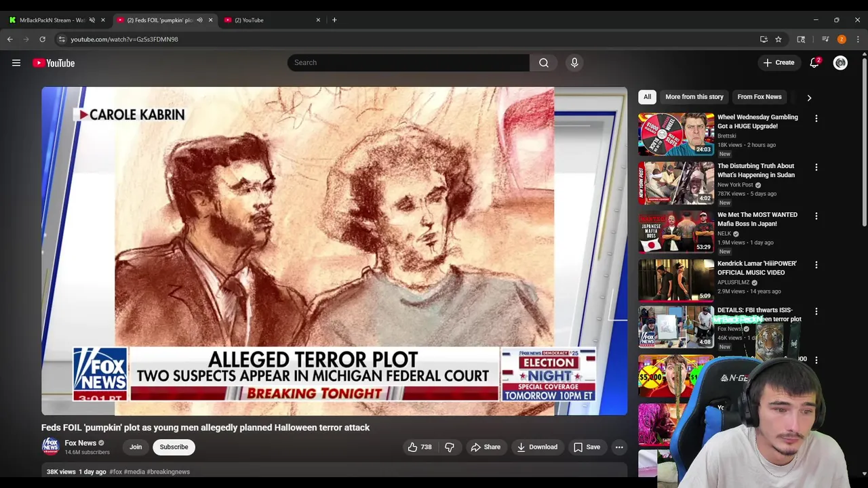Open options for Mafia Boss video
The width and height of the screenshot is (868, 488).
click(x=816, y=216)
